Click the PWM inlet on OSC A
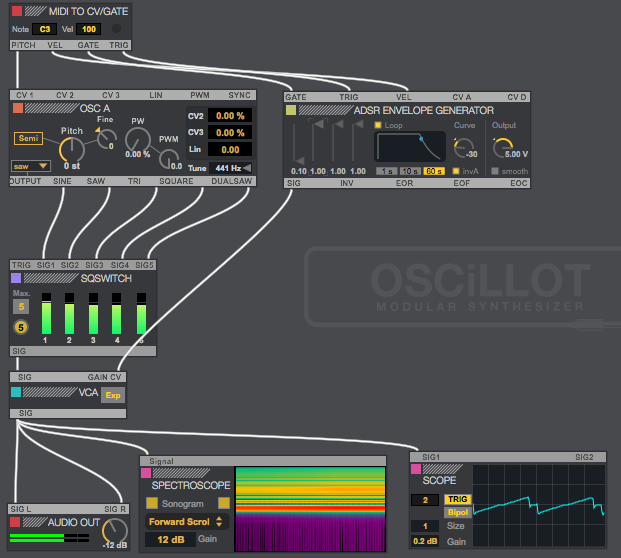The height and width of the screenshot is (558, 621). click(200, 95)
